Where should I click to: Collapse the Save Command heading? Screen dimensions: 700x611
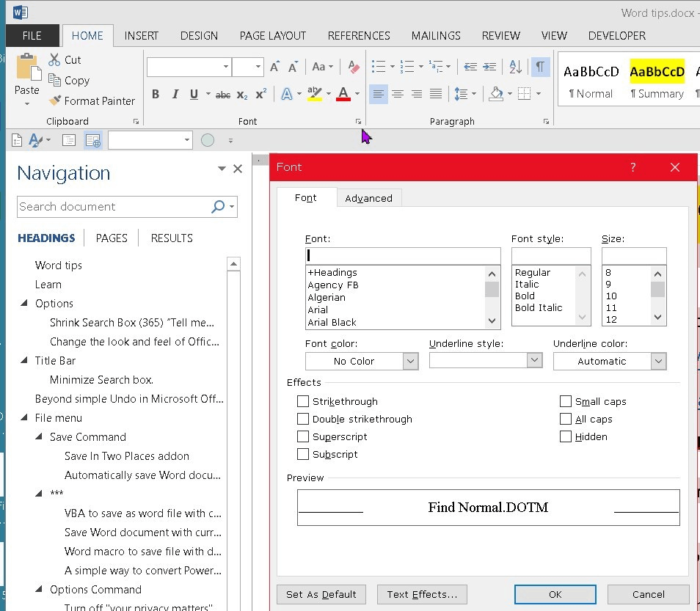coord(39,436)
